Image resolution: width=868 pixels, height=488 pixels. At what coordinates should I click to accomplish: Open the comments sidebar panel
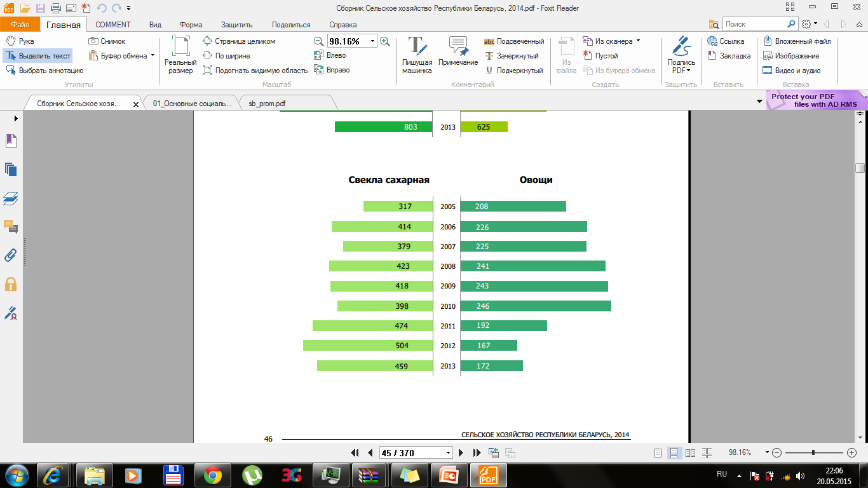(11, 227)
